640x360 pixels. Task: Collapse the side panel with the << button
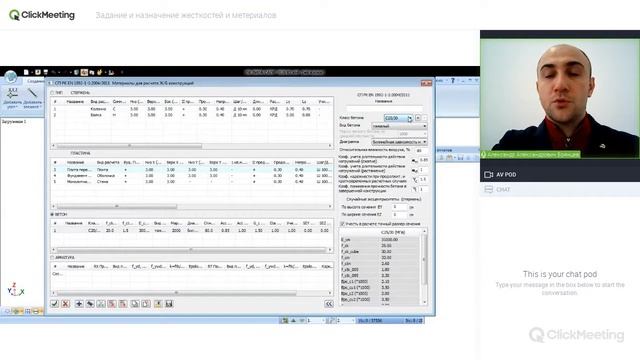tap(329, 304)
